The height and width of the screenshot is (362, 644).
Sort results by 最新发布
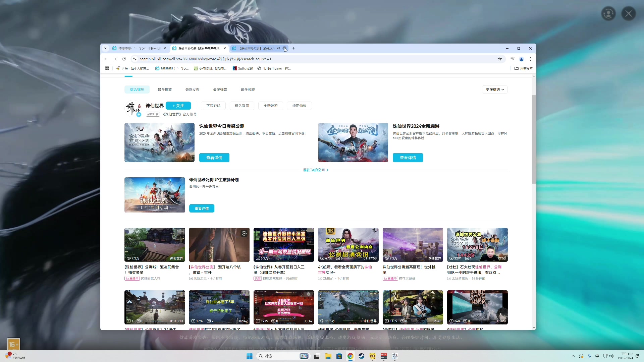pos(192,89)
